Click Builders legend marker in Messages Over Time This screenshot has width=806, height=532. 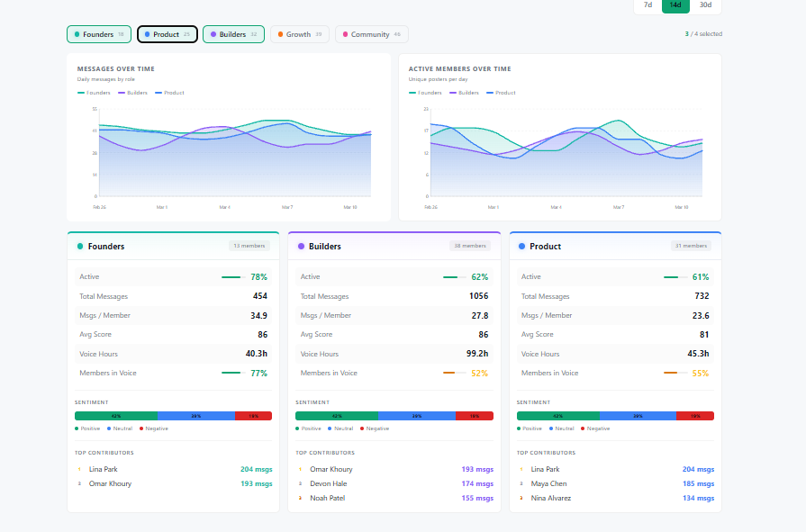[x=120, y=93]
